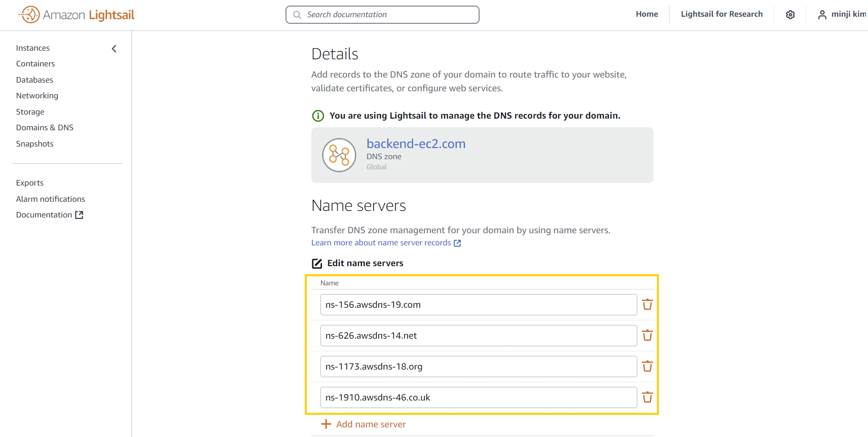Edit the ns-156.awsdns-19.com field
This screenshot has width=868, height=437.
479,305
